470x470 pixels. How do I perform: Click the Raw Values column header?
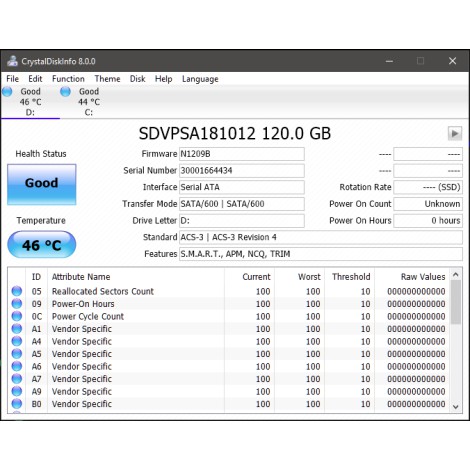tap(412, 277)
